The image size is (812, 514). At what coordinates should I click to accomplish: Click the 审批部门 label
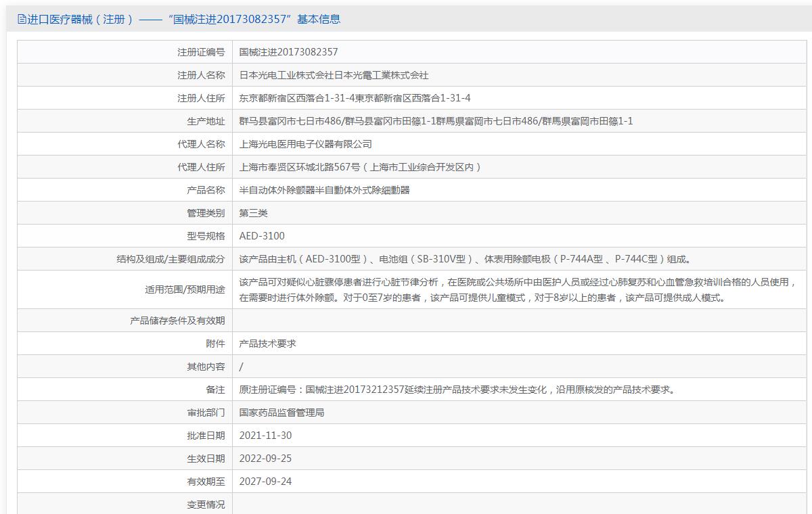point(206,413)
